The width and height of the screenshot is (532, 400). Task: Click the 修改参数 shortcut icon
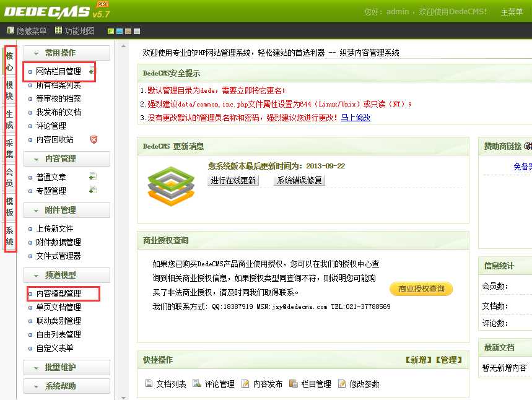click(342, 383)
